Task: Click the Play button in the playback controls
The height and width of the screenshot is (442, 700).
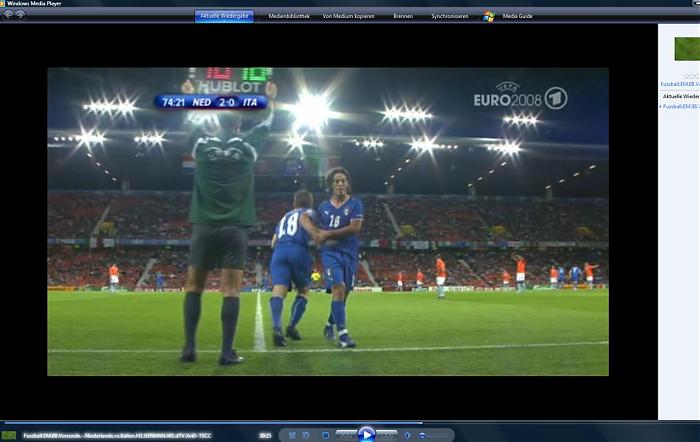Action: pos(367,435)
